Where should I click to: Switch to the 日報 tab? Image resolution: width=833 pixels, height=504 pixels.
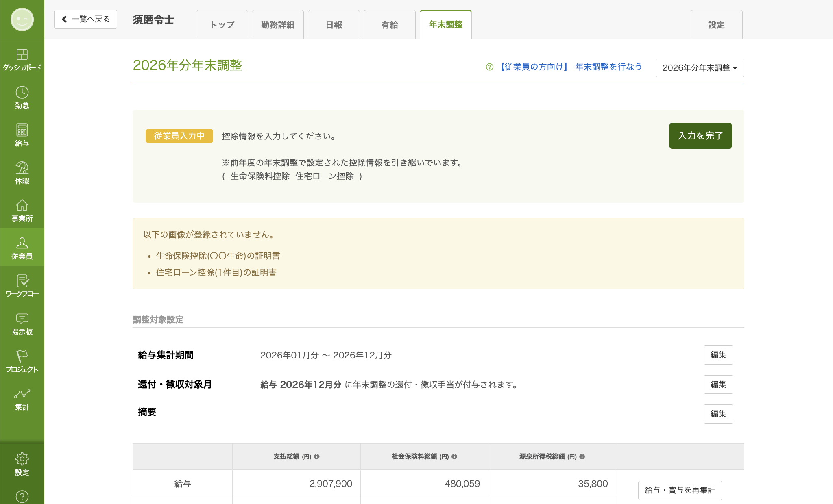point(334,25)
